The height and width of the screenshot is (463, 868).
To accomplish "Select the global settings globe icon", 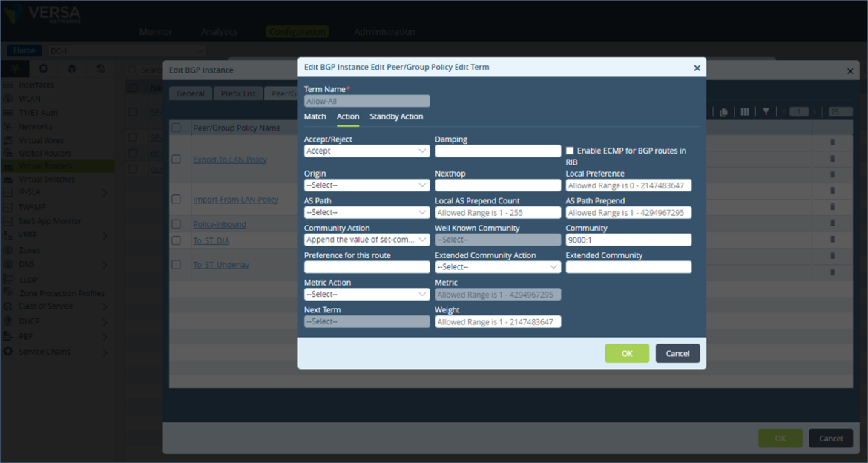I will (99, 68).
